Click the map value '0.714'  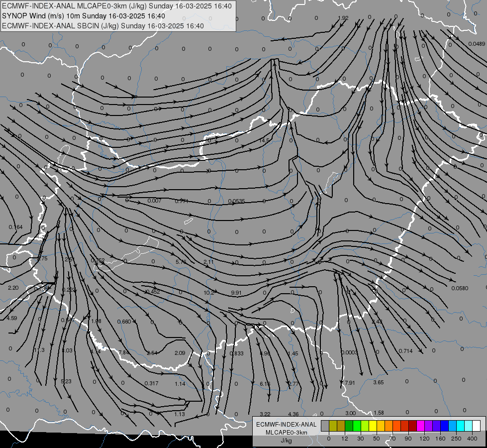point(405,351)
